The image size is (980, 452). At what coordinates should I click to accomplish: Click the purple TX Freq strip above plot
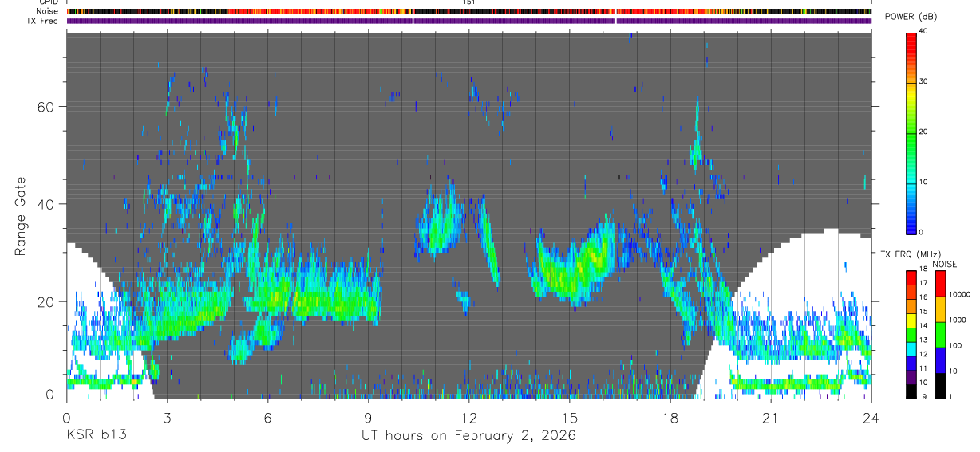pyautogui.click(x=469, y=21)
